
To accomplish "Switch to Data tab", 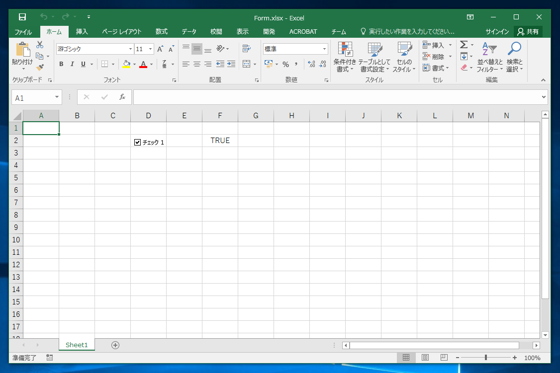I will pyautogui.click(x=189, y=31).
